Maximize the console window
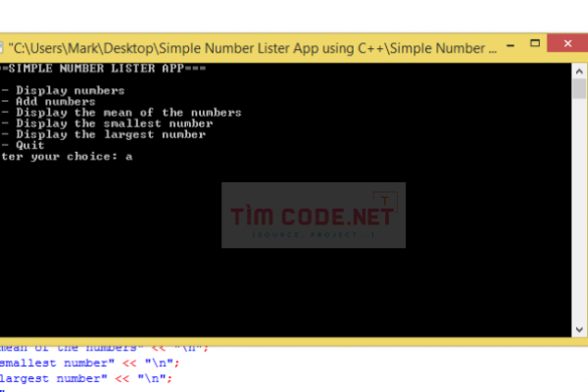 [535, 43]
